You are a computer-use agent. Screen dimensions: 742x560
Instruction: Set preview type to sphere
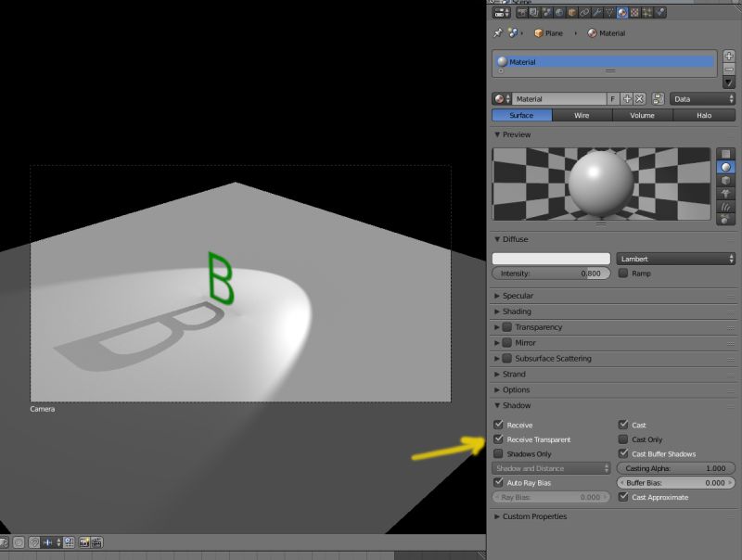pos(725,168)
